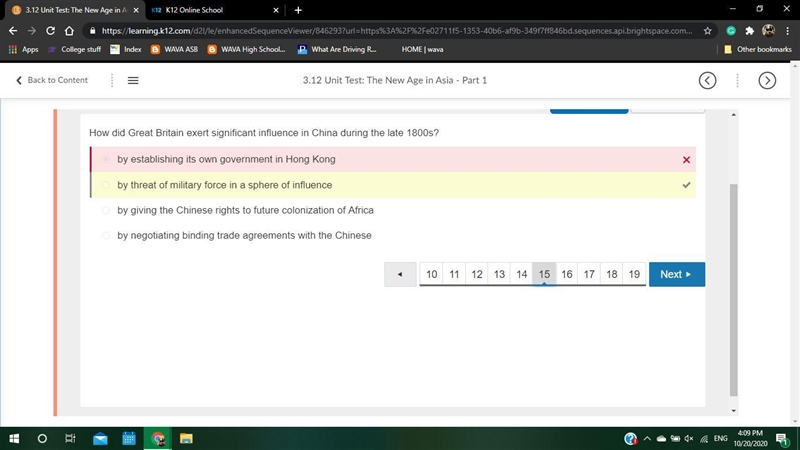
Task: Click the browser forward arrow
Action: (x=32, y=31)
